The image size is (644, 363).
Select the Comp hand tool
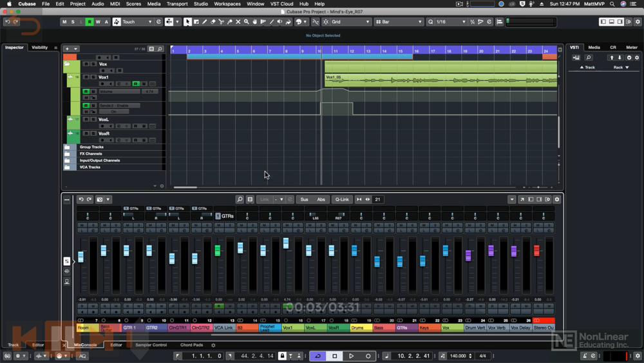tap(254, 22)
